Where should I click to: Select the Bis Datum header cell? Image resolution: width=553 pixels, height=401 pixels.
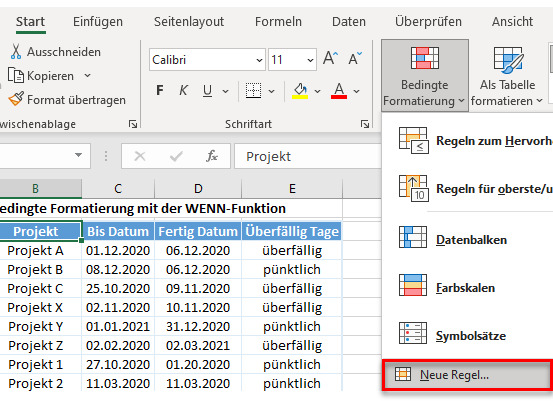point(118,231)
